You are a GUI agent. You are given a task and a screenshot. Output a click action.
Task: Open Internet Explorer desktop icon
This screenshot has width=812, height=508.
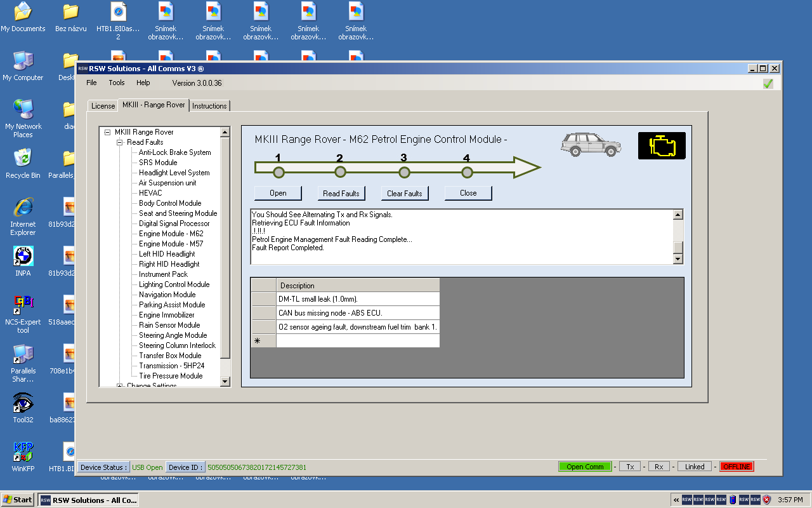tap(23, 208)
